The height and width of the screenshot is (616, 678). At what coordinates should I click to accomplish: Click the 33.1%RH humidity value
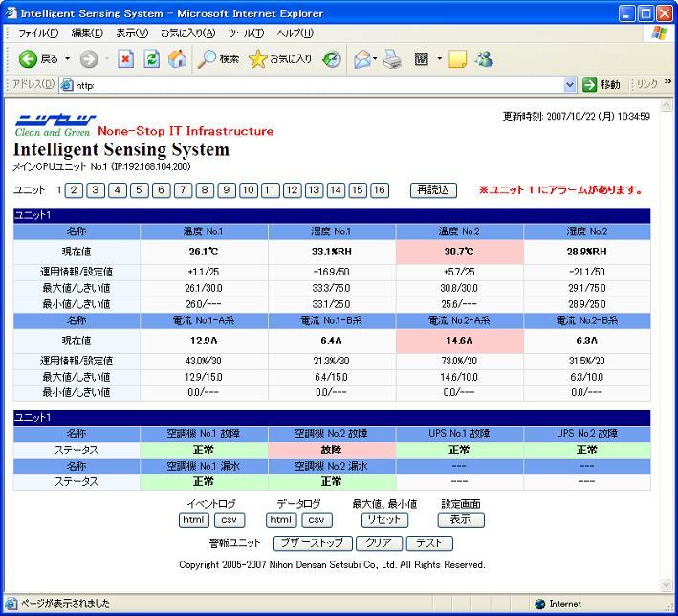(332, 252)
